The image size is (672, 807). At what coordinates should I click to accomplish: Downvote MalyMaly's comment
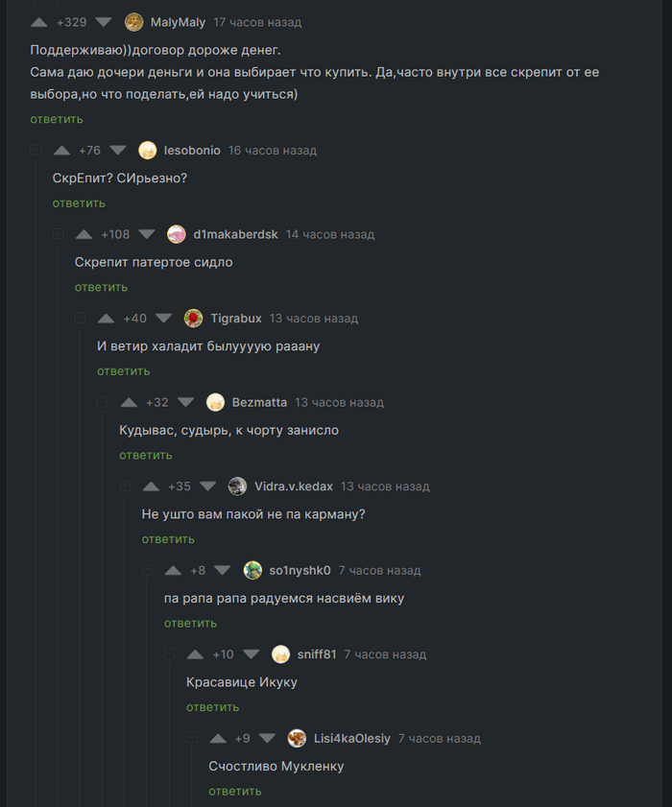click(x=104, y=22)
